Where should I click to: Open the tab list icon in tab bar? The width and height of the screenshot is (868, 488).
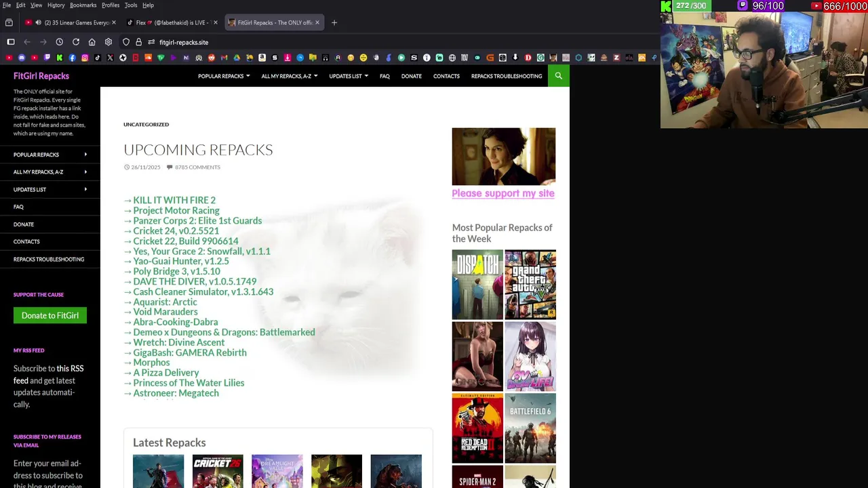click(9, 22)
